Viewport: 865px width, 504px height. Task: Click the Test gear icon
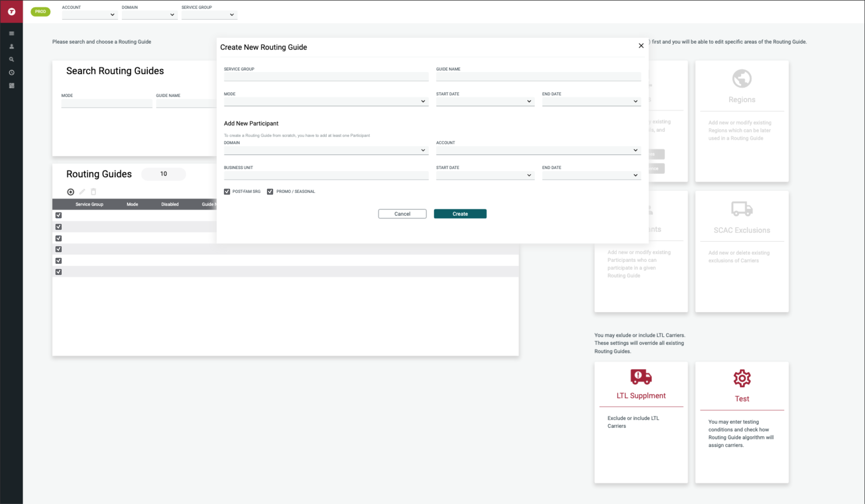(742, 378)
